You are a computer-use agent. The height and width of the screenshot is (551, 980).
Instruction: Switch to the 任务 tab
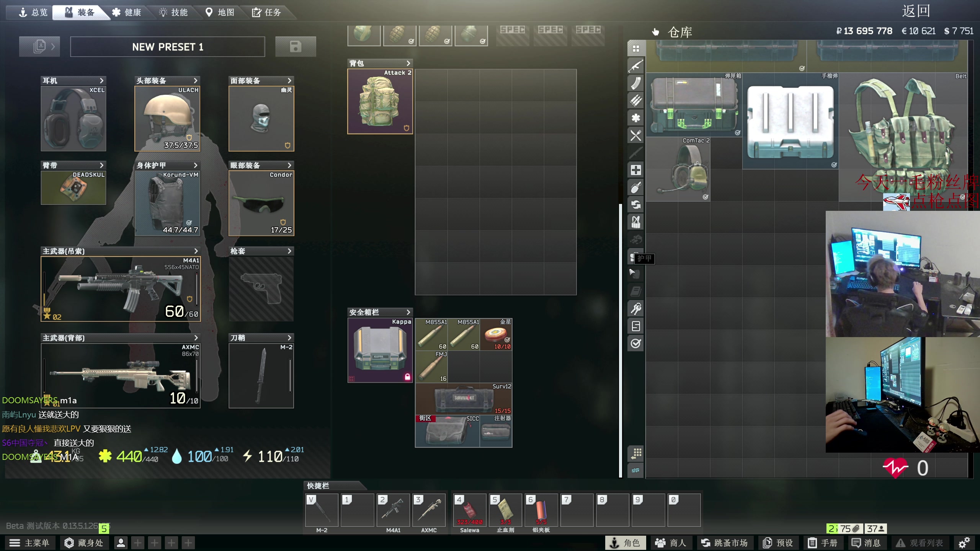(267, 13)
